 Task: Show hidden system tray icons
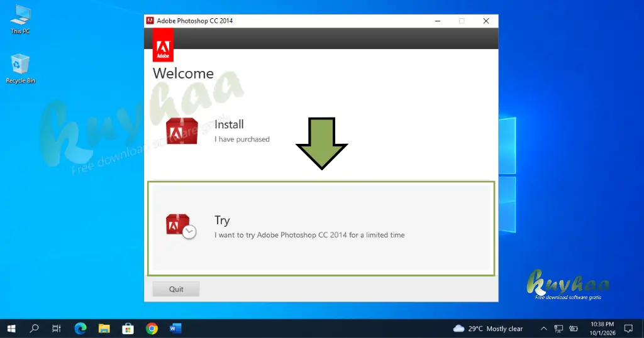click(543, 329)
